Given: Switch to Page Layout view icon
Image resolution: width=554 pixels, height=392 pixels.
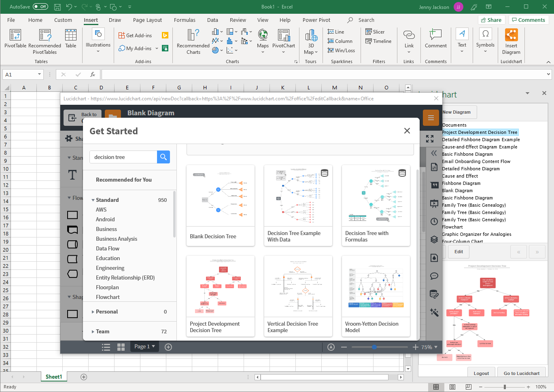Looking at the screenshot, I should [452, 387].
